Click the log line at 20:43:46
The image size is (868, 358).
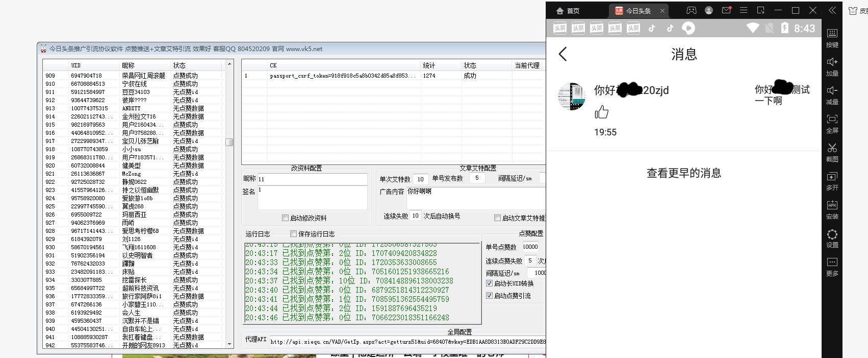[x=347, y=318]
